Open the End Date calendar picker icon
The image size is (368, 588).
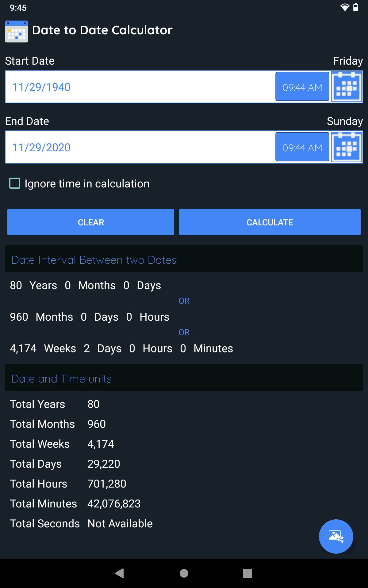(347, 147)
